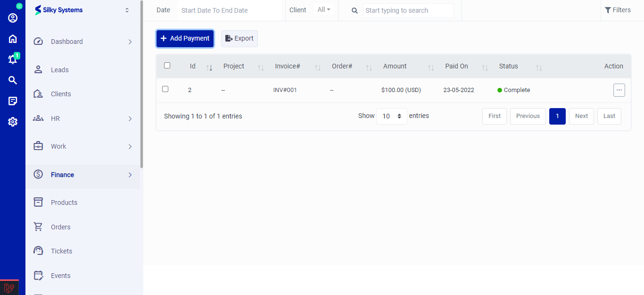Check the checkbox for payment row 2
The height and width of the screenshot is (295, 644).
pos(165,89)
